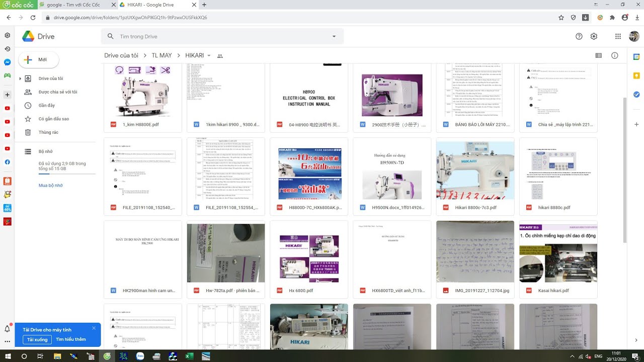
Task: Open Google Keep side panel icon
Action: tap(636, 75)
